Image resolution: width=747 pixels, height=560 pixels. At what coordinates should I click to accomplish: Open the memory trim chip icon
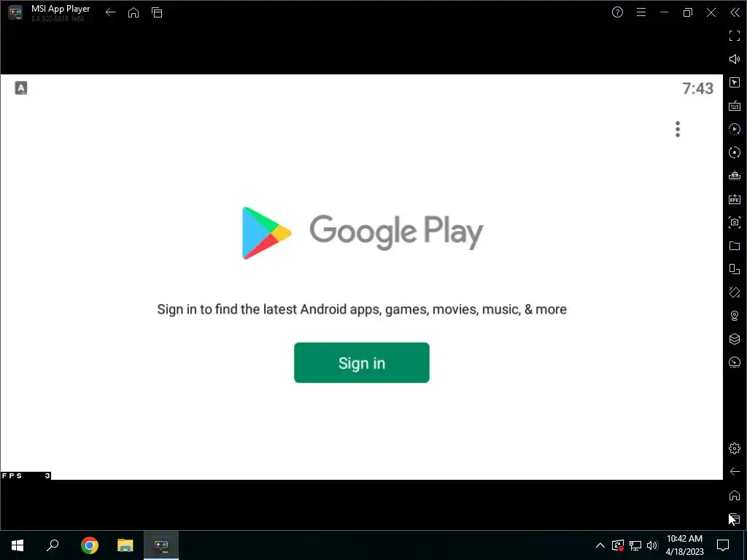(x=734, y=176)
